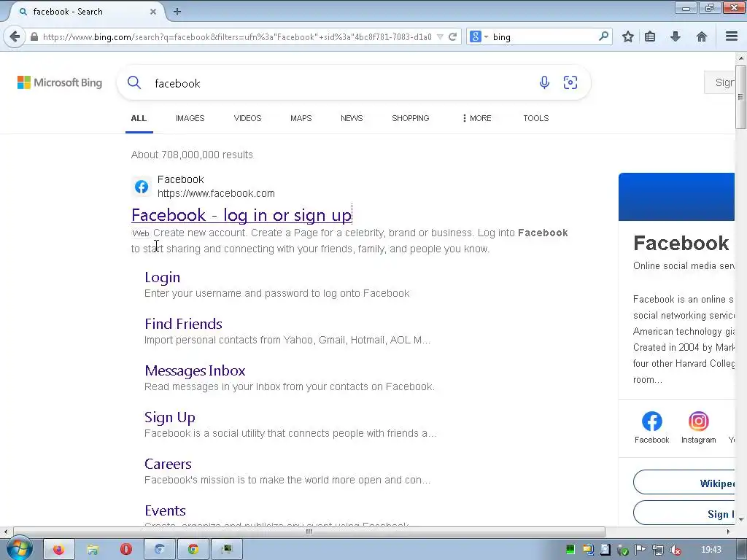Start voice search with microphone icon
Viewport: 747px width, 560px height.
click(544, 82)
